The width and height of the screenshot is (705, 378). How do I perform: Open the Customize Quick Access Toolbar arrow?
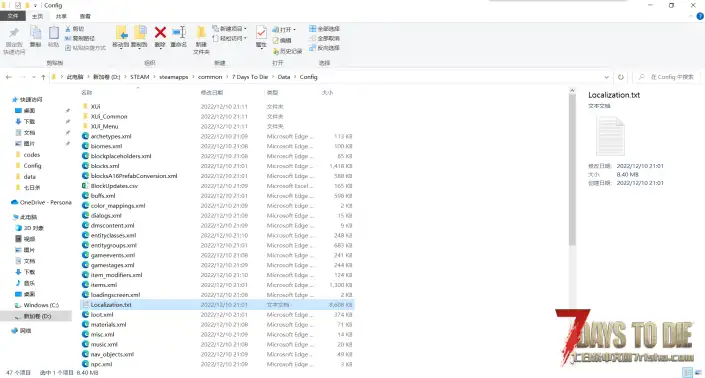click(x=35, y=5)
